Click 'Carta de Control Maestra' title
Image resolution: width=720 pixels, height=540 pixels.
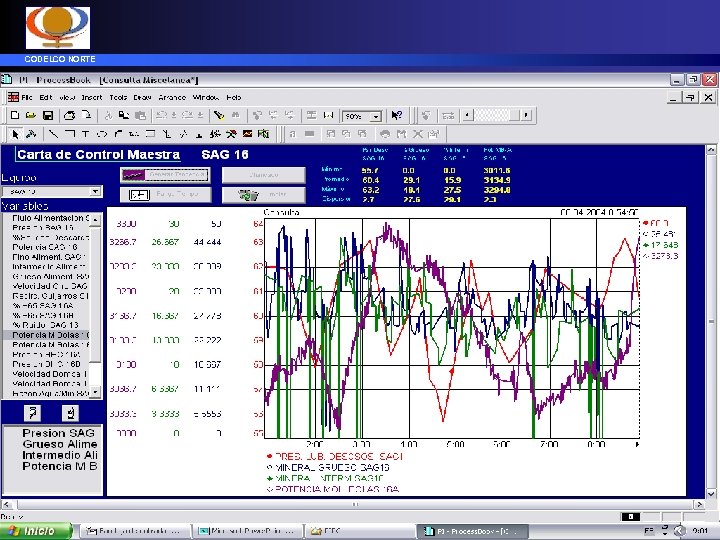tap(98, 154)
